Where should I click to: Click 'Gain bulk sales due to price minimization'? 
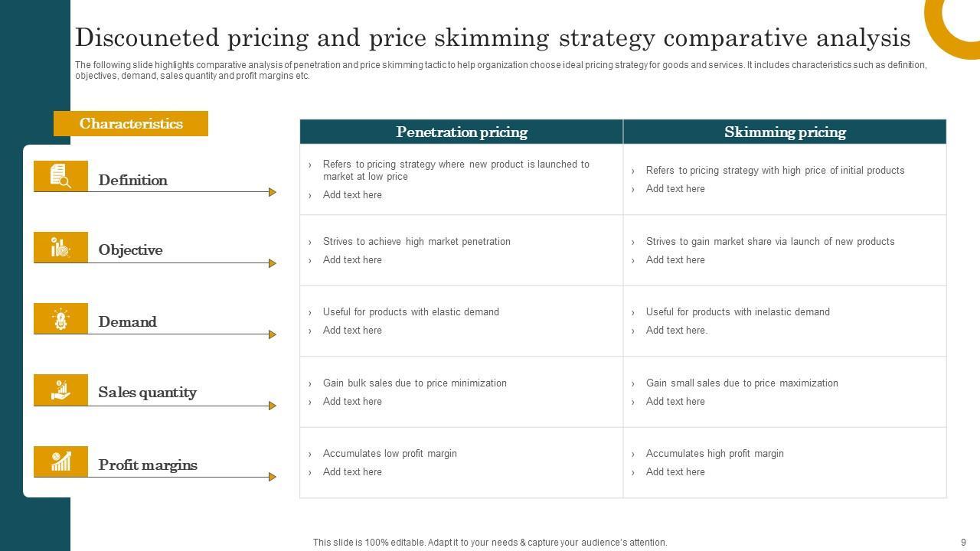[414, 383]
